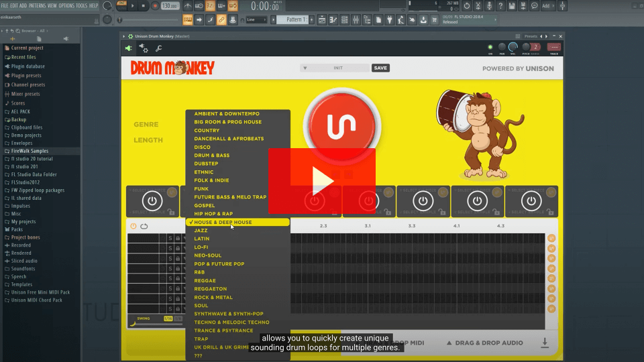Toggle the metronome icon in the toolbar

188,6
